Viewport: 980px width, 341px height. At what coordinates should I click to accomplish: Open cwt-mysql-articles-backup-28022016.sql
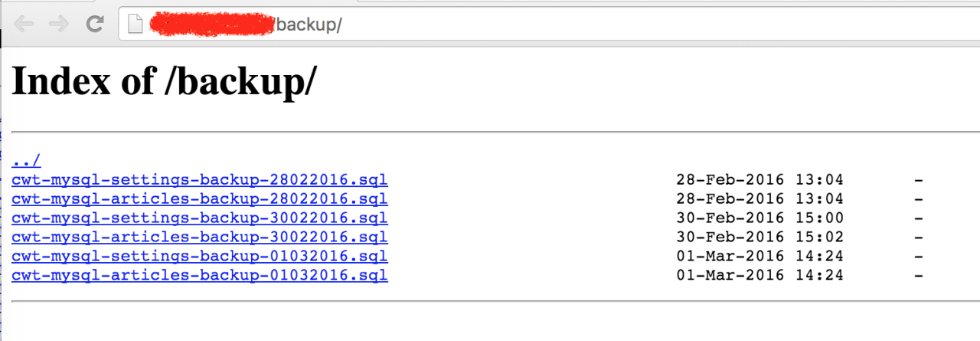pos(200,199)
